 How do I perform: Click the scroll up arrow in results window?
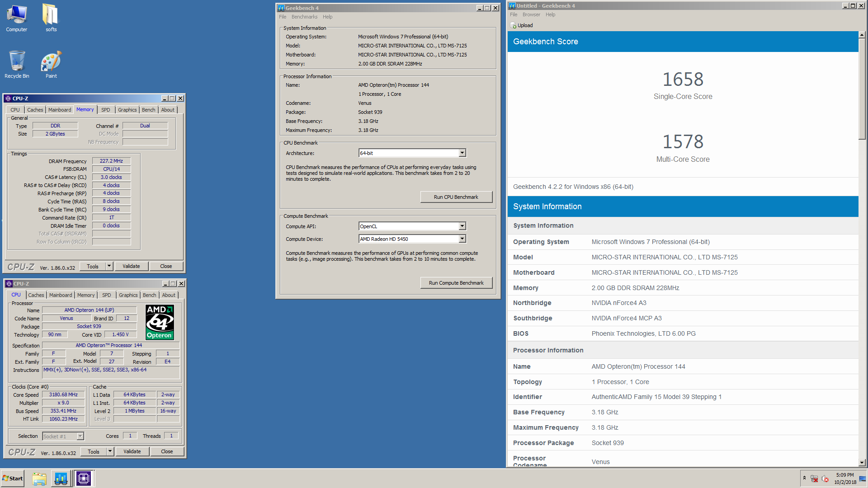point(862,35)
